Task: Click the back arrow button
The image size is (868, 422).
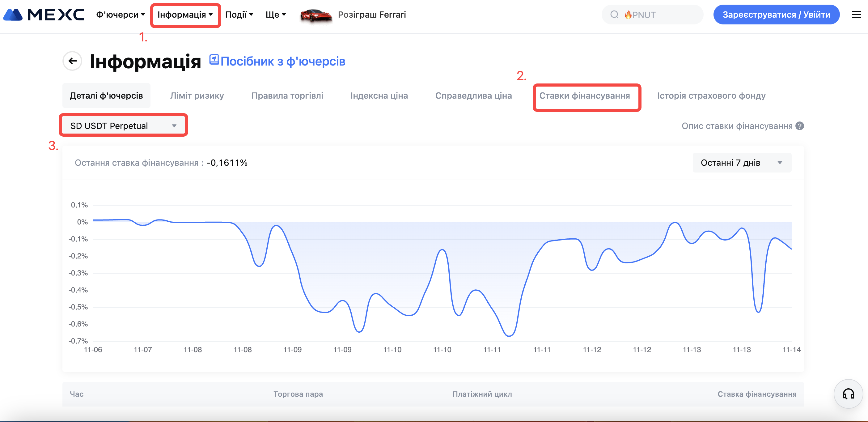Action: [x=72, y=61]
